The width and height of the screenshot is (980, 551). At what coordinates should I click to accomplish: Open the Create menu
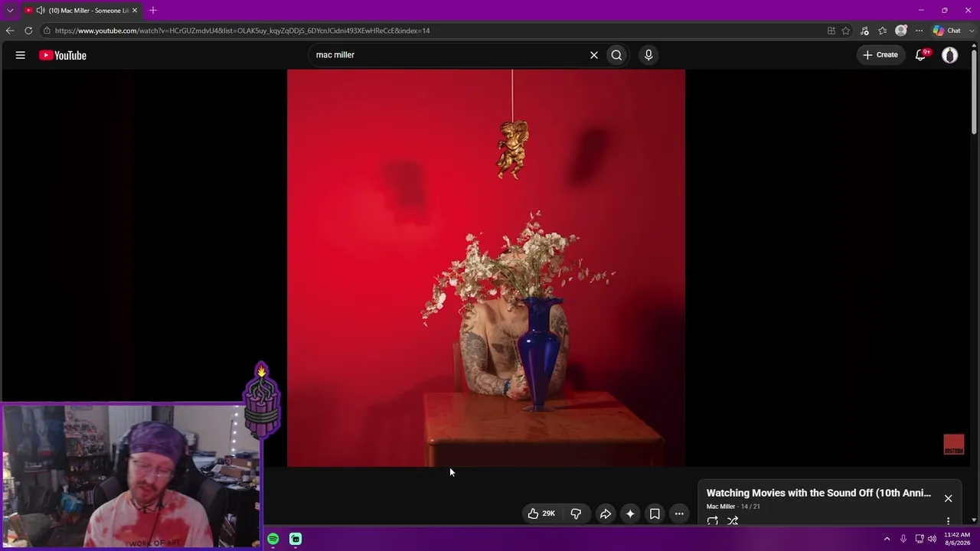coord(880,55)
